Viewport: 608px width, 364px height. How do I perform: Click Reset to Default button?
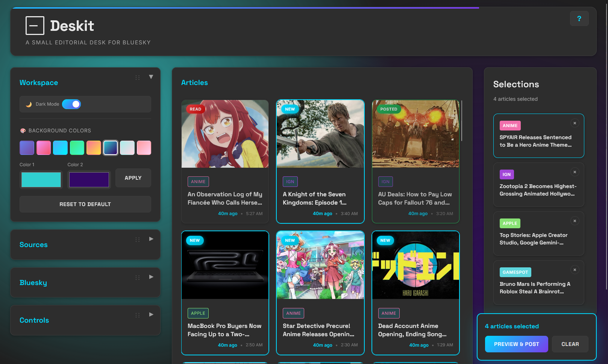(x=85, y=204)
